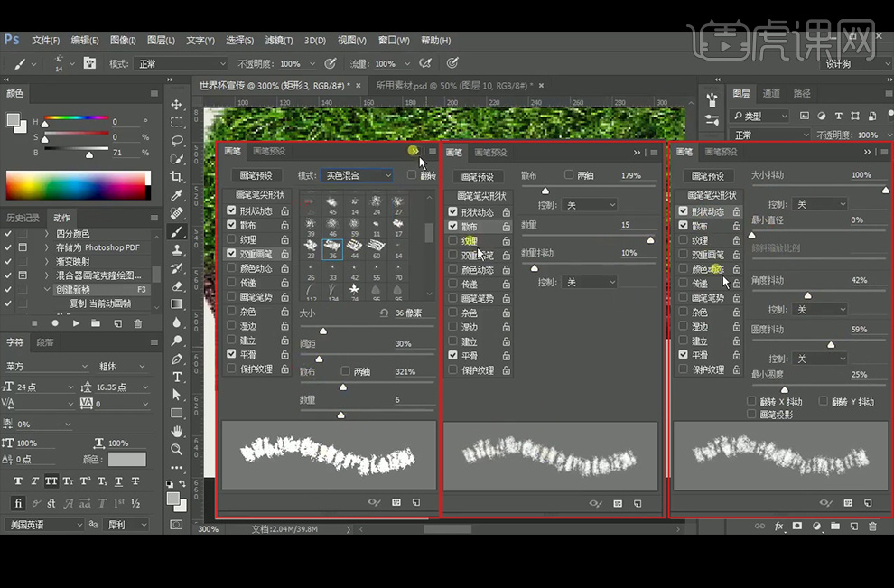
Task: Select the Move tool in the toolbar
Action: point(177,105)
